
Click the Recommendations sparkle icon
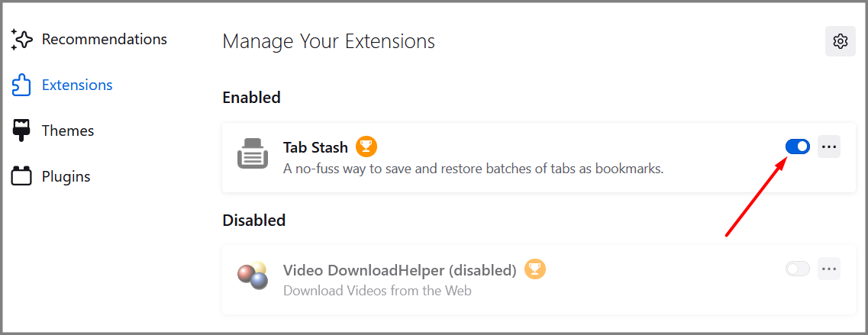[x=21, y=40]
